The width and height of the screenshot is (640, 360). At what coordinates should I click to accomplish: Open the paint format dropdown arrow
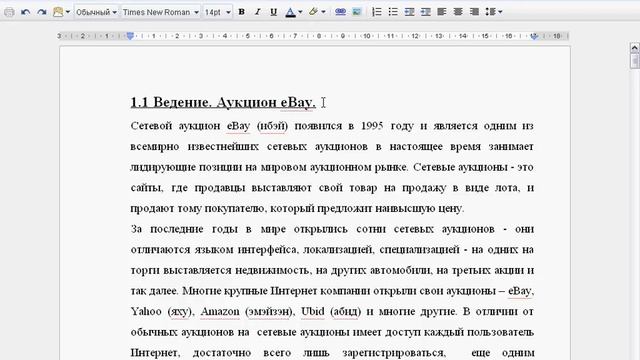[68, 12]
